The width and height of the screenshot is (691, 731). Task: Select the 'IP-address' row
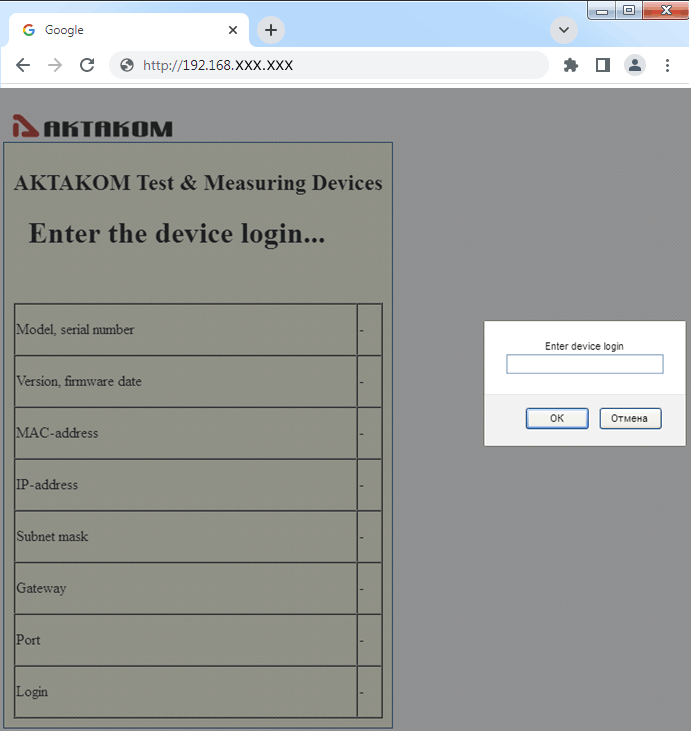[198, 485]
